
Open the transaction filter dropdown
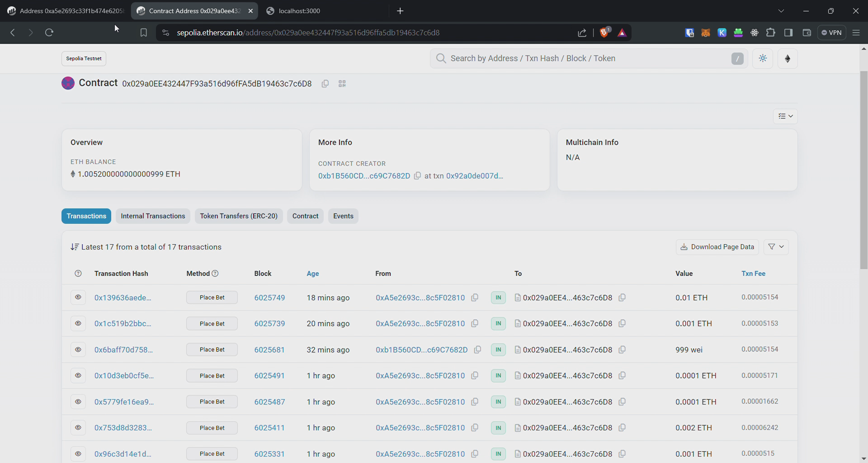click(x=776, y=247)
